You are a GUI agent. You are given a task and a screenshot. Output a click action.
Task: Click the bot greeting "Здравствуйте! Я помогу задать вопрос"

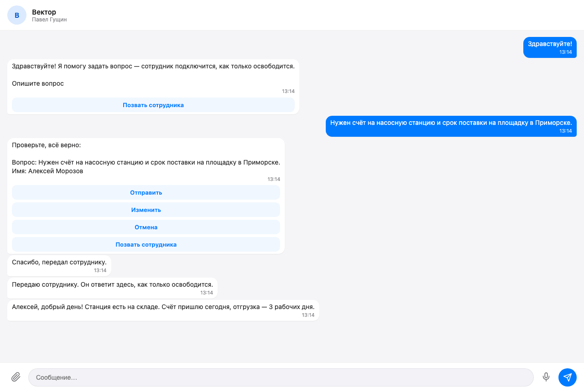coord(153,66)
